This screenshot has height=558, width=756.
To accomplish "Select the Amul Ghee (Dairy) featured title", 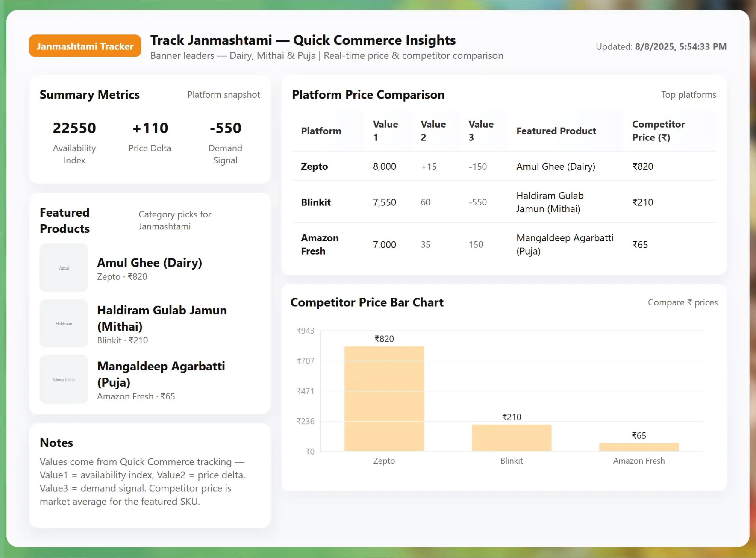I will tap(149, 263).
